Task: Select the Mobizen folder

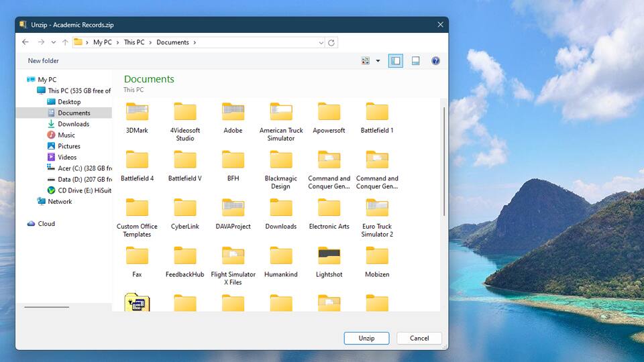Action: 377,262
